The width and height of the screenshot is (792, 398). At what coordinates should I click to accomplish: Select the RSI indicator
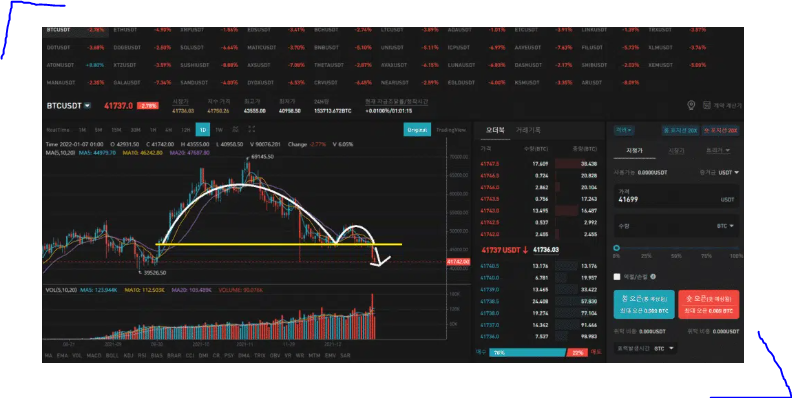[x=142, y=356]
